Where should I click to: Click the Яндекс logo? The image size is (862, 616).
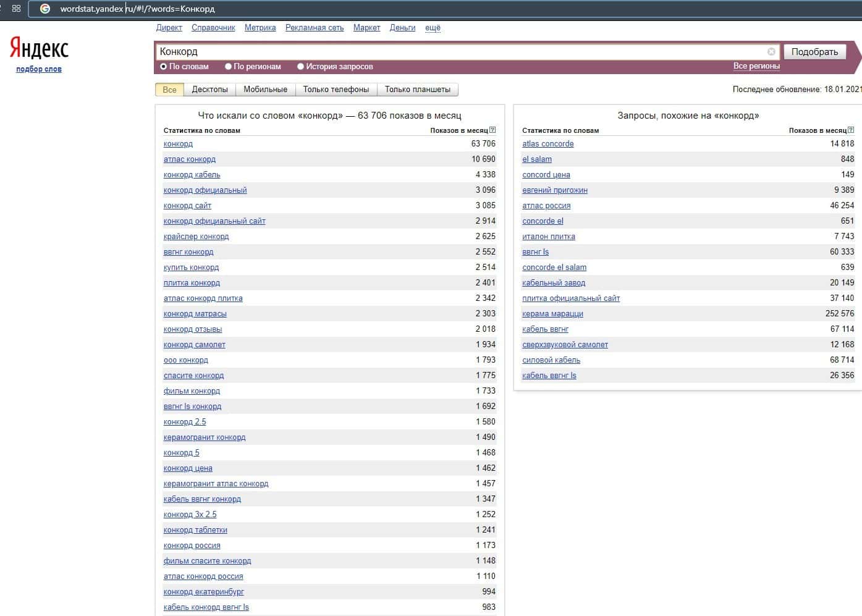point(39,48)
